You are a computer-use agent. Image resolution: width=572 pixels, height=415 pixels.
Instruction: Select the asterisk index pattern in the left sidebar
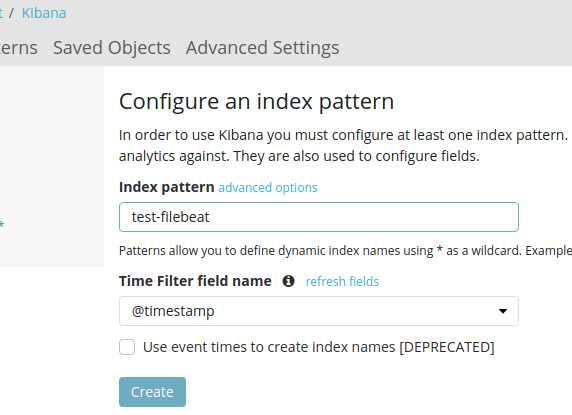tap(2, 224)
